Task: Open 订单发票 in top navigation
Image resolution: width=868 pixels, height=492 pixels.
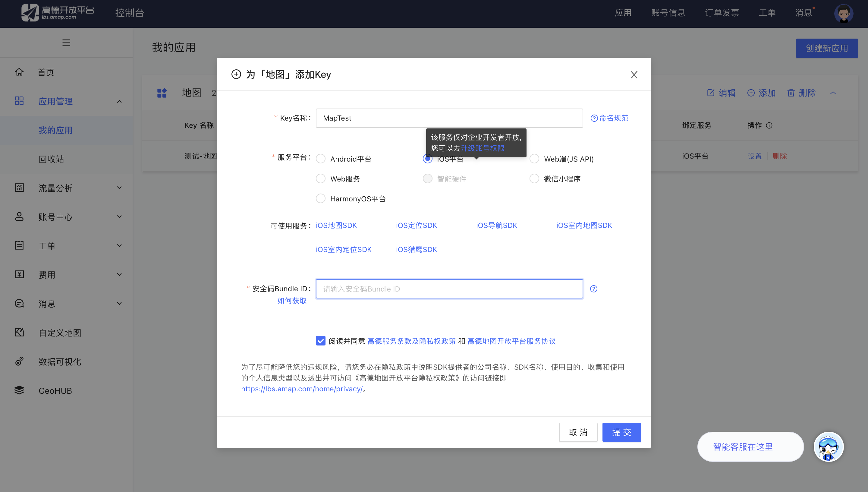Action: [722, 13]
